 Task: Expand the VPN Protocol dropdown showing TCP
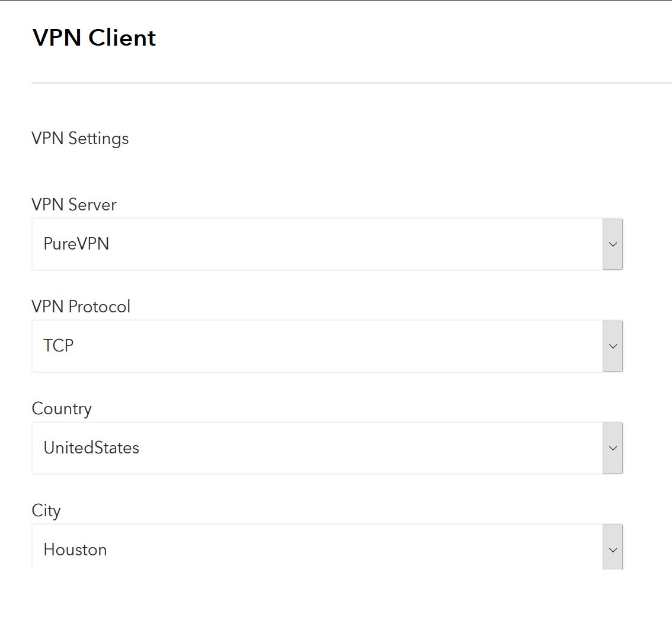[327, 346]
